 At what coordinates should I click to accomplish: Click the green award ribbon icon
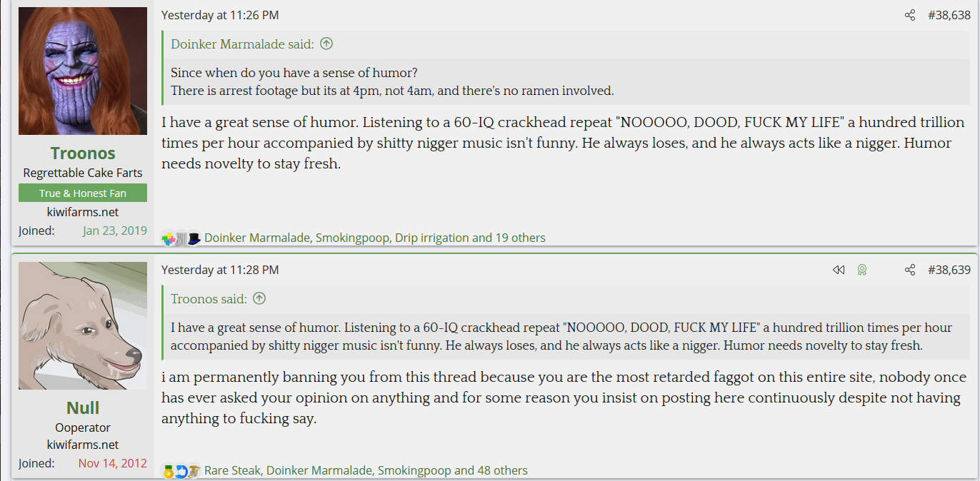(862, 270)
